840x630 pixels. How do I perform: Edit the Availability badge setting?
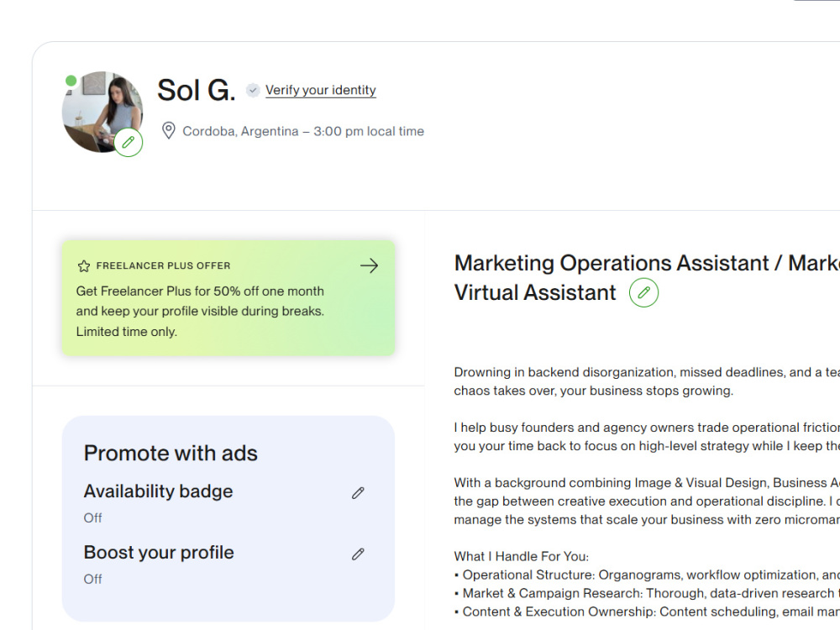(x=358, y=493)
